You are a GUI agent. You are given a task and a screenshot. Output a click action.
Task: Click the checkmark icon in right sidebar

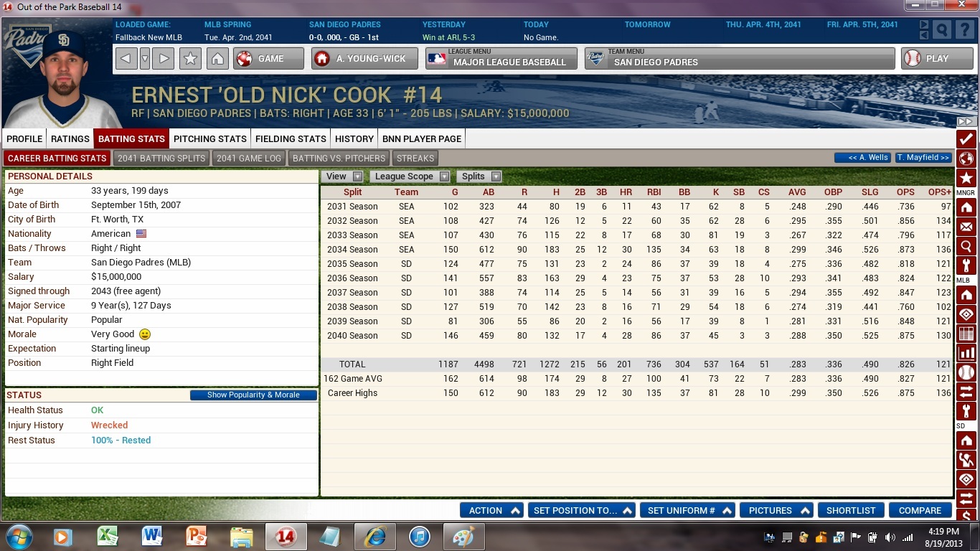point(966,138)
